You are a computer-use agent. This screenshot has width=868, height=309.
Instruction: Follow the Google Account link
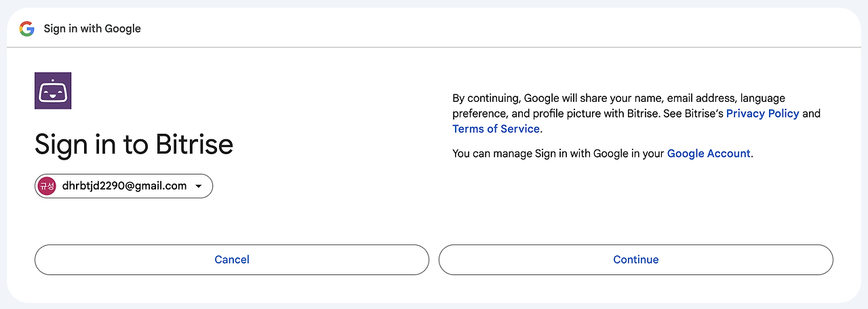point(709,153)
